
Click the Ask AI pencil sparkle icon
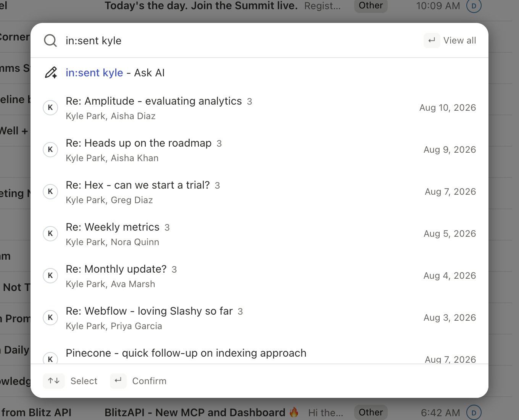[x=51, y=73]
